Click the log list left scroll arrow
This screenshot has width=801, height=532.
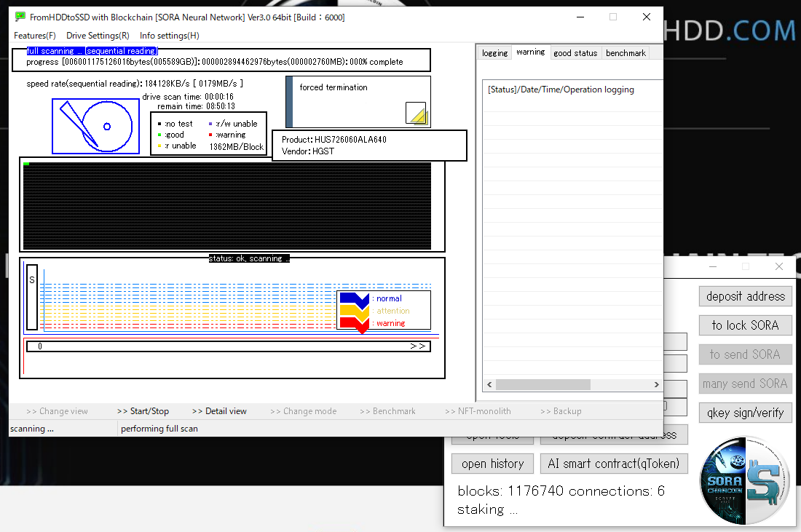tap(489, 384)
